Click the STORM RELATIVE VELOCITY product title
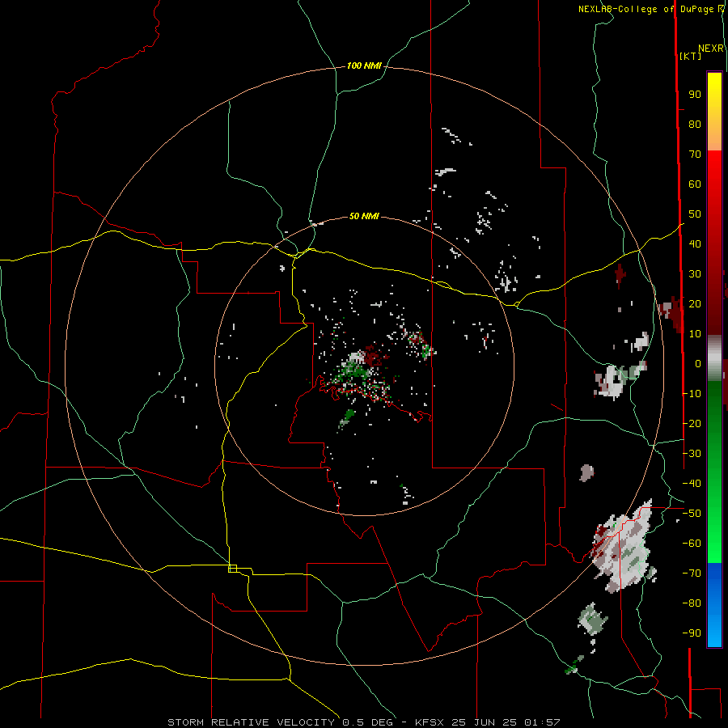The width and height of the screenshot is (728, 728). tap(251, 722)
